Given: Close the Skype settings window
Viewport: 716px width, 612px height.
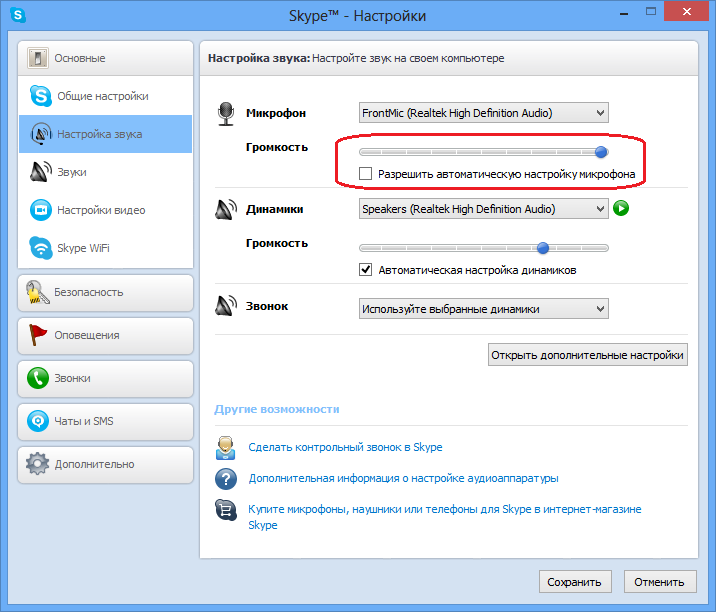Looking at the screenshot, I should pos(686,11).
